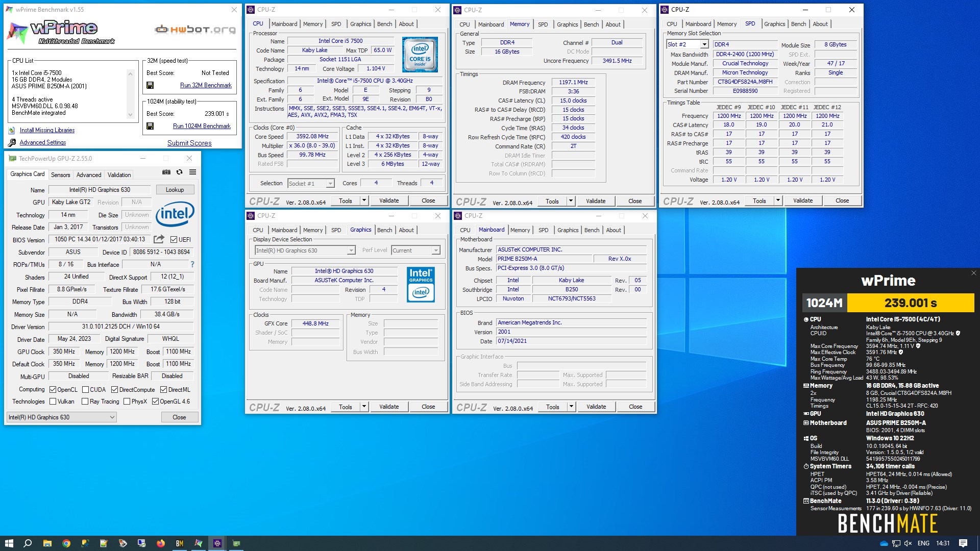
Task: Open SPD tab in the Memory CPU-Z window
Action: pyautogui.click(x=543, y=24)
